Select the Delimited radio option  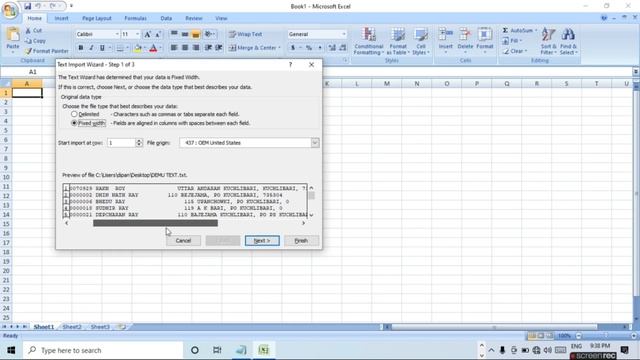(x=74, y=114)
